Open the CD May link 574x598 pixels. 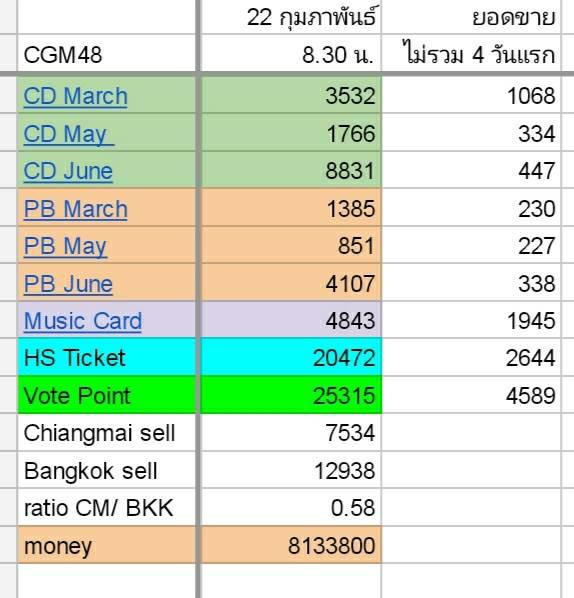69,134
